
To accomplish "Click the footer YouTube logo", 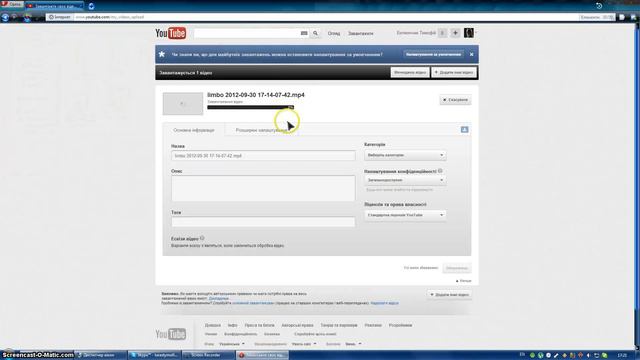I will (x=171, y=334).
